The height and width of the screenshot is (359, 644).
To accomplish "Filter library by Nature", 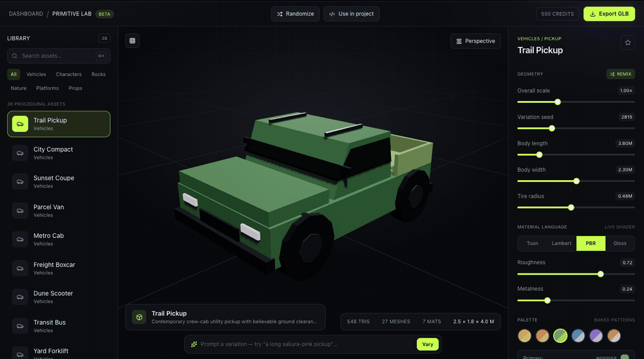I will (19, 88).
